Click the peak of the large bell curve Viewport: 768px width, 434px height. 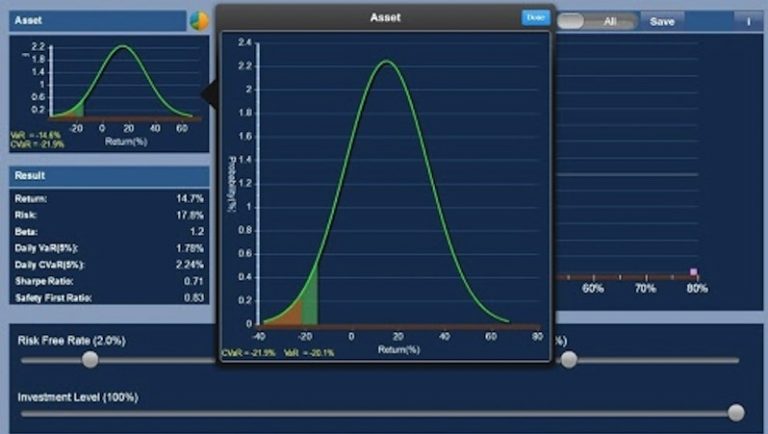(x=388, y=62)
